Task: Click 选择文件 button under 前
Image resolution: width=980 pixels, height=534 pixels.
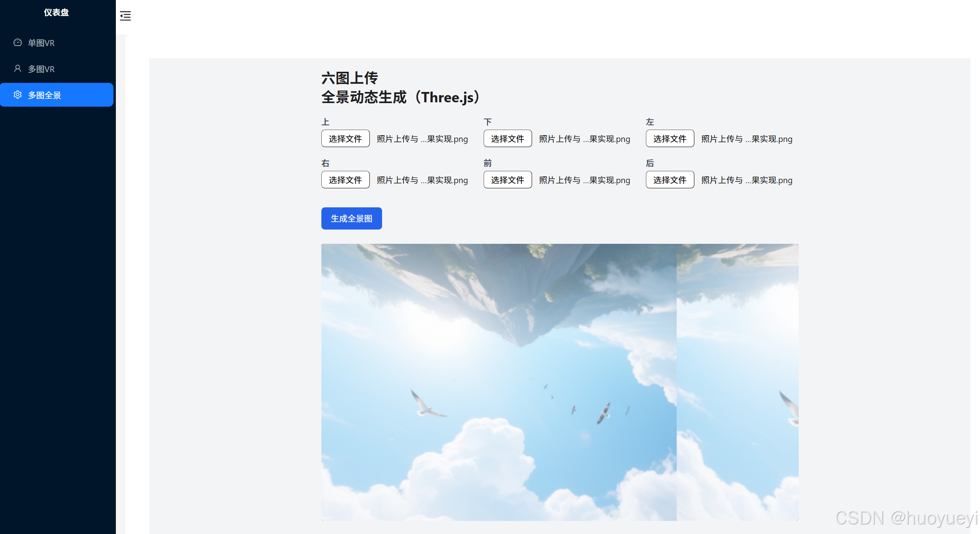Action: [507, 180]
